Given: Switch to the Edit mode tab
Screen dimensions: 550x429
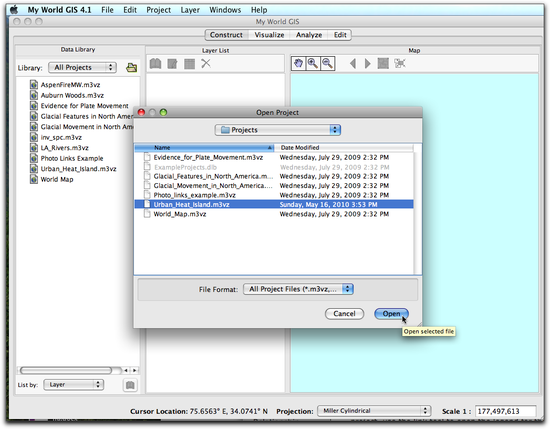Looking at the screenshot, I should [340, 35].
